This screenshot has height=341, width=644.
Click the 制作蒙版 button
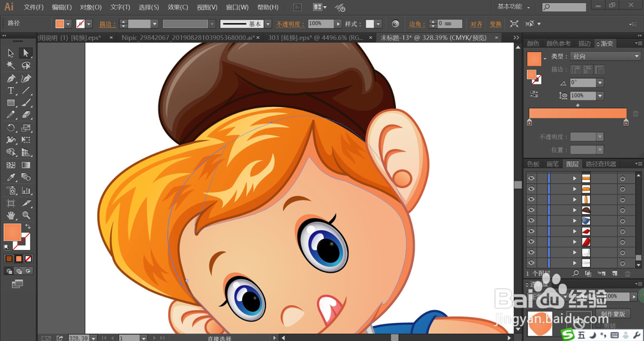click(x=613, y=314)
